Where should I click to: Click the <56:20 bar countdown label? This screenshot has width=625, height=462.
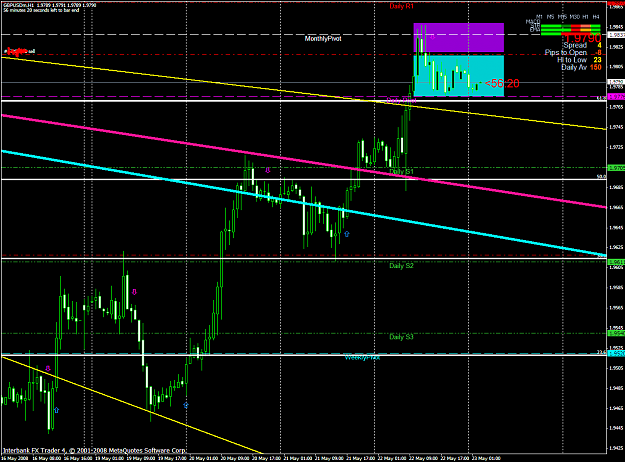click(x=502, y=83)
